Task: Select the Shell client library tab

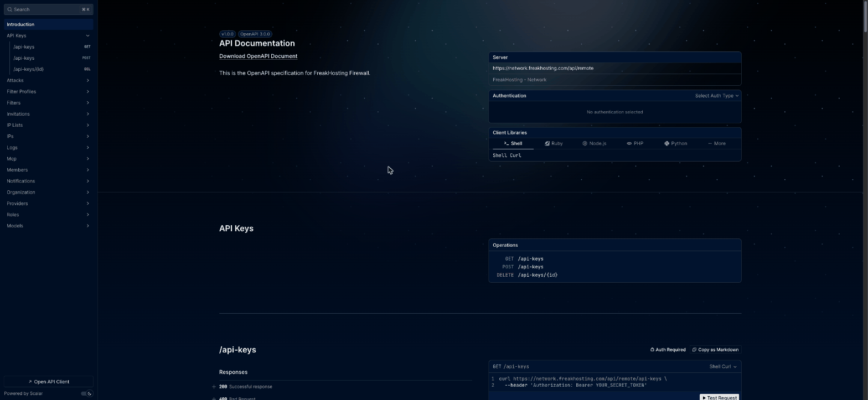Action: [513, 143]
